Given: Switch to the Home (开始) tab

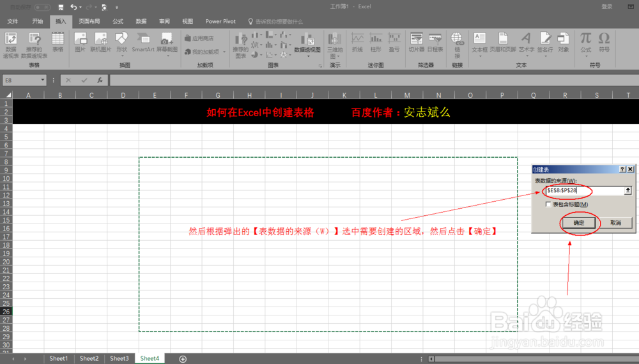Looking at the screenshot, I should point(38,21).
